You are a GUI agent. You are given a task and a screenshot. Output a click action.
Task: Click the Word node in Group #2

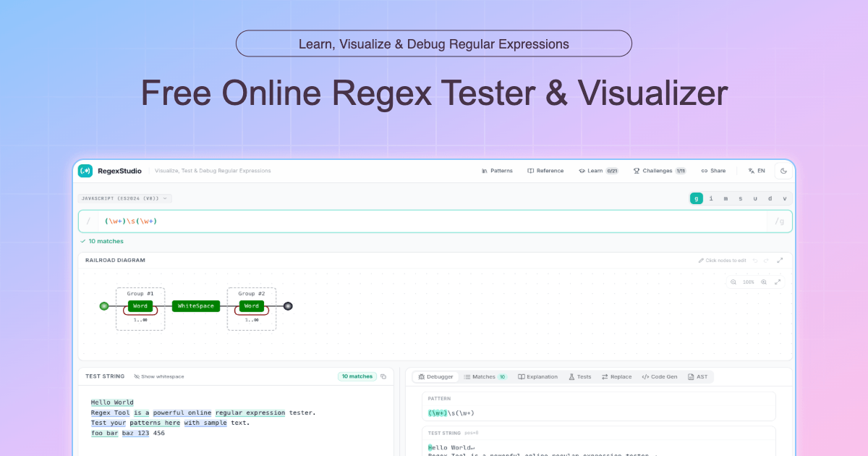[252, 306]
